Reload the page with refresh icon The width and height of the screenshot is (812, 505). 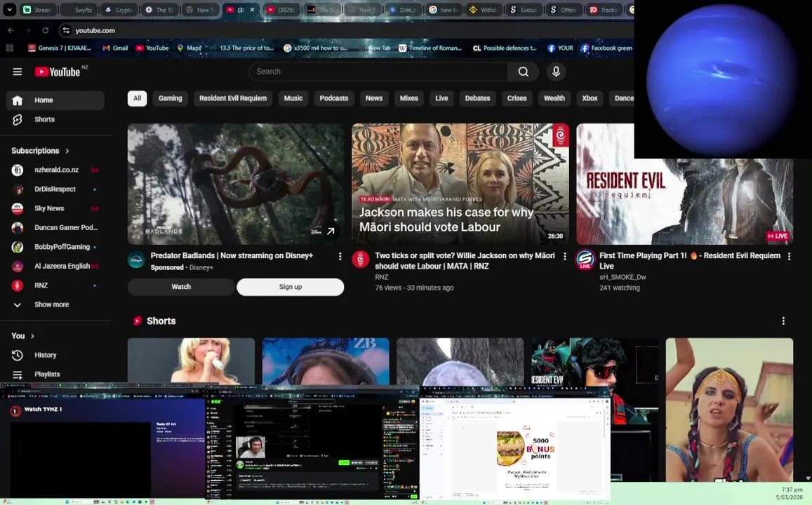pos(45,31)
